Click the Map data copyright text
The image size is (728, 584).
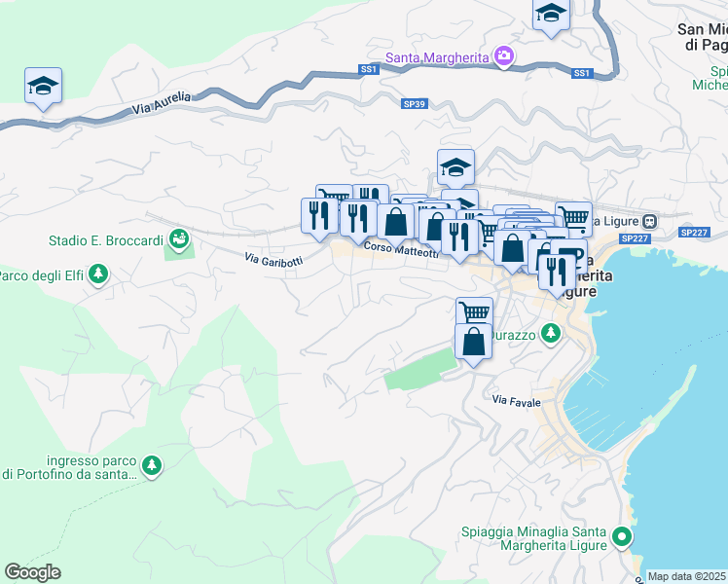tap(686, 576)
